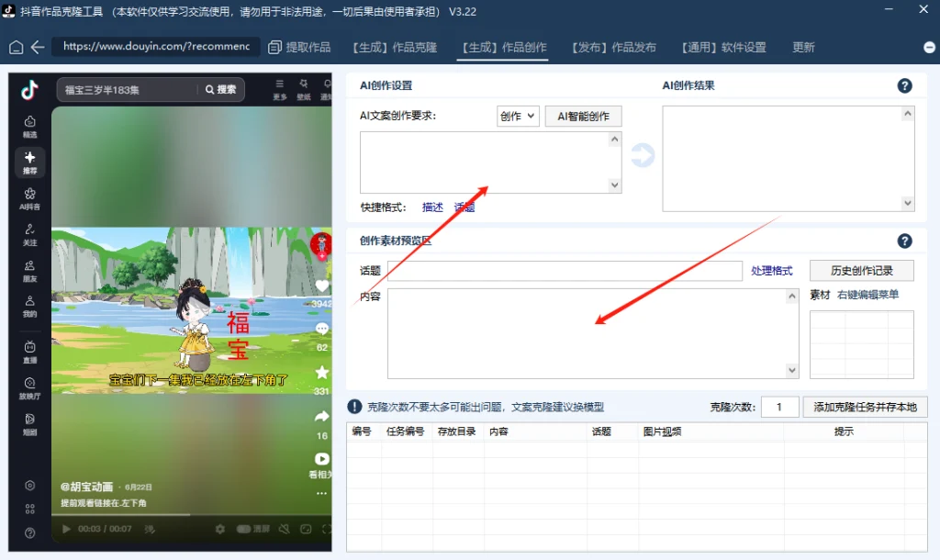Click the sidebar help question-mark icon
The width and height of the screenshot is (940, 560).
click(29, 533)
